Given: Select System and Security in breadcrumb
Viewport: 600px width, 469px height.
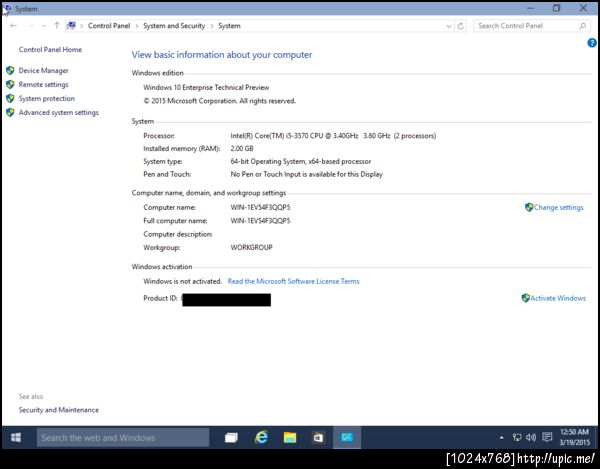Looking at the screenshot, I should pyautogui.click(x=174, y=26).
